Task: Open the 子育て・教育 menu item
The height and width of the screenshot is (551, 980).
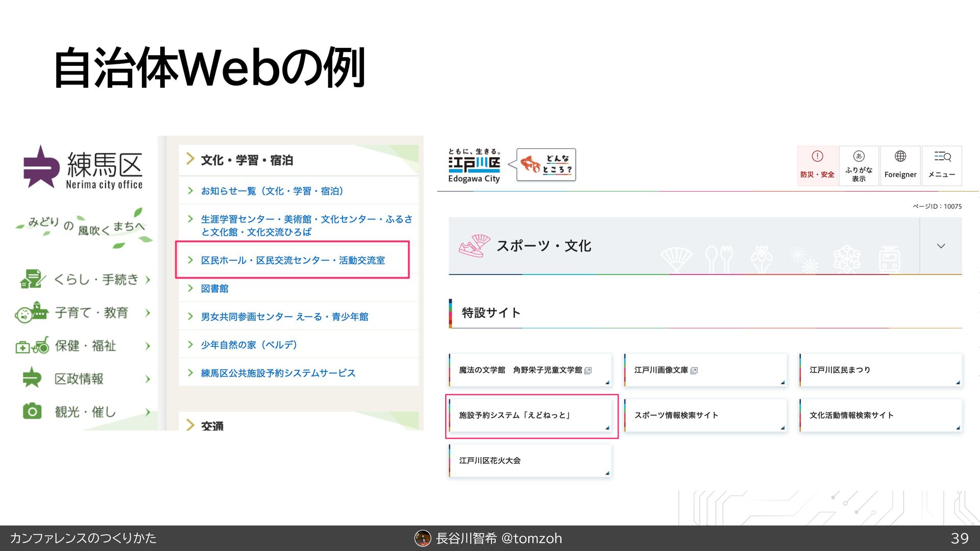Action: [x=91, y=313]
